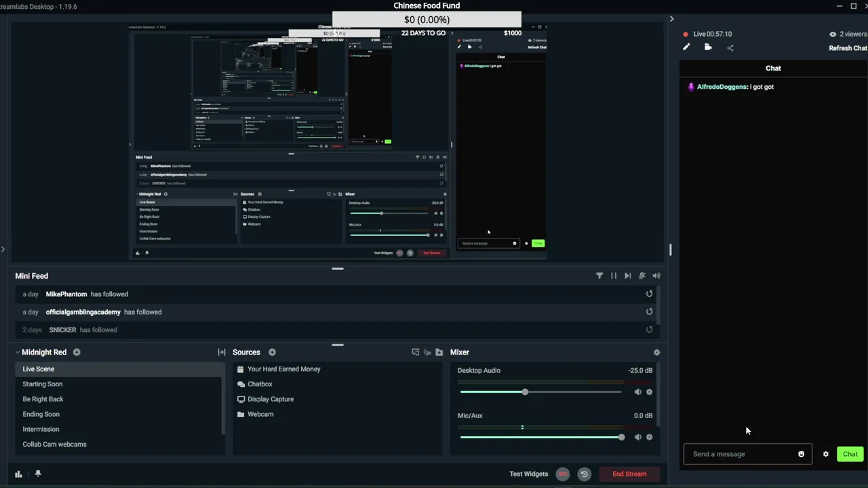868x488 pixels.
Task: Click Test Widgets
Action: (x=528, y=474)
